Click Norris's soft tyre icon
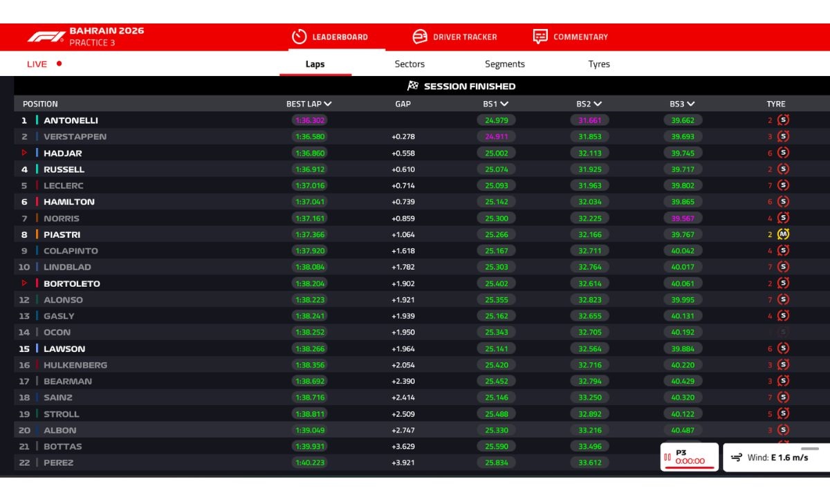This screenshot has width=830, height=504. pyautogui.click(x=783, y=218)
